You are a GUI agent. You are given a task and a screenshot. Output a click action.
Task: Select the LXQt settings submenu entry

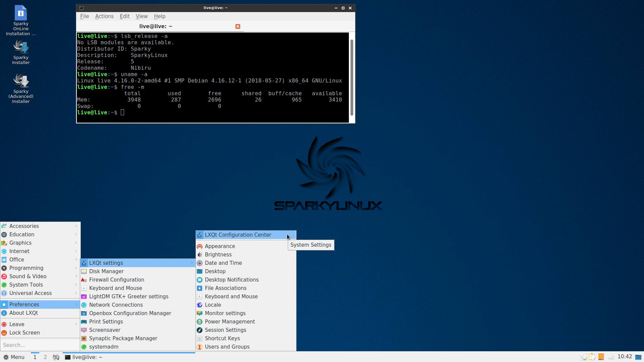click(x=138, y=263)
